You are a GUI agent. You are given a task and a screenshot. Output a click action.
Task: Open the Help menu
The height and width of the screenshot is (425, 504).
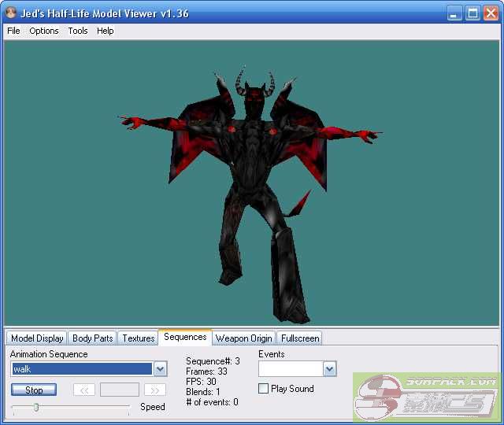106,31
